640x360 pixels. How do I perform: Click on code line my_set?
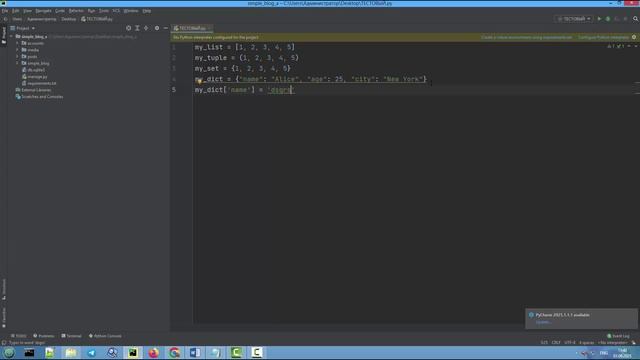pyautogui.click(x=242, y=68)
